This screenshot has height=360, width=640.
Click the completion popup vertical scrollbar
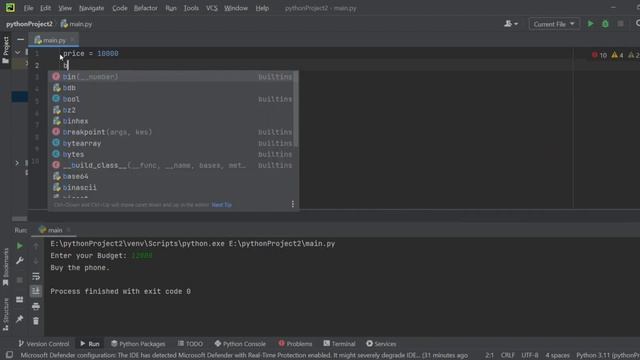[296, 109]
